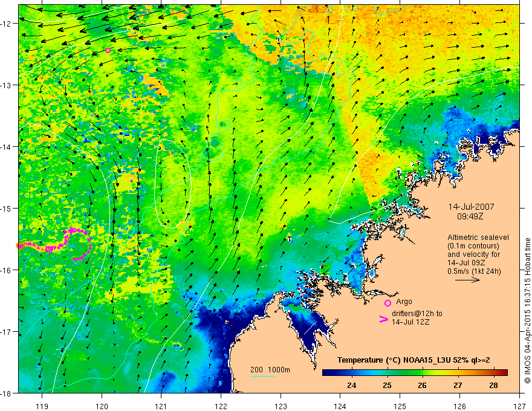The width and height of the screenshot is (532, 411).
Task: Click latitude label -18
Action: [6, 393]
